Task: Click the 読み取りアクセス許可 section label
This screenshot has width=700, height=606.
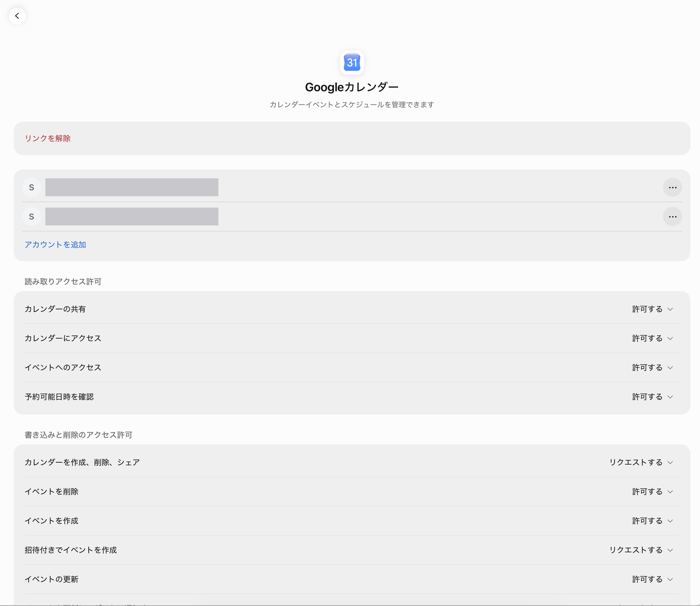Action: pos(63,282)
